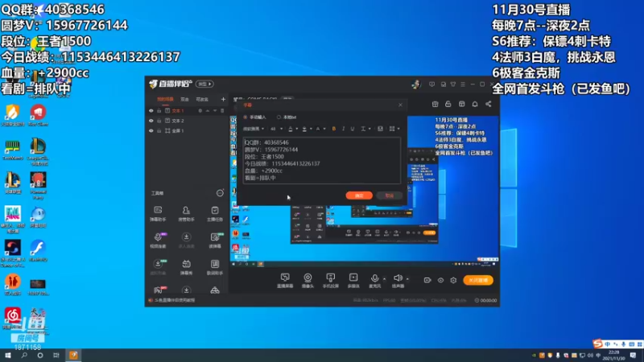Image resolution: width=644 pixels, height=362 pixels.
Task: Add a phone screen mirroring source
Action: [x=330, y=281]
